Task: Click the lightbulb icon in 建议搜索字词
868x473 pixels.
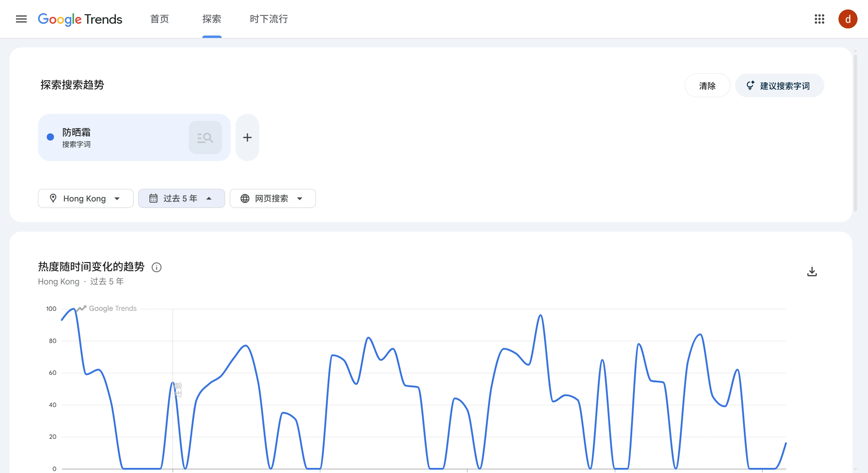Action: 750,85
